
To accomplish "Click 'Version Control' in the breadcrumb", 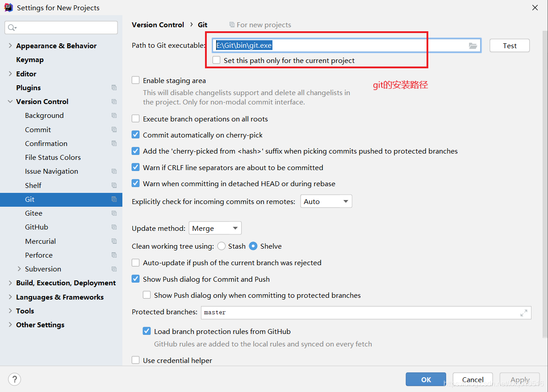I will point(158,25).
